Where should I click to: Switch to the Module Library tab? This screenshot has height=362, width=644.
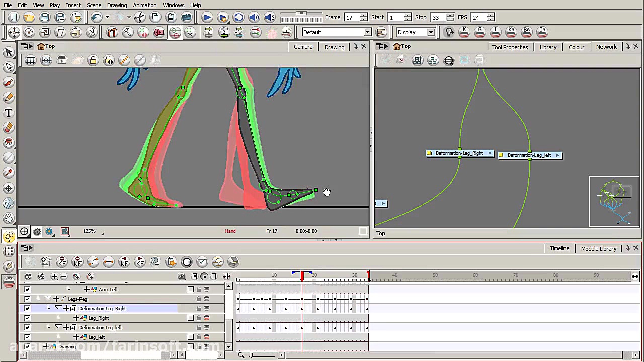(598, 249)
